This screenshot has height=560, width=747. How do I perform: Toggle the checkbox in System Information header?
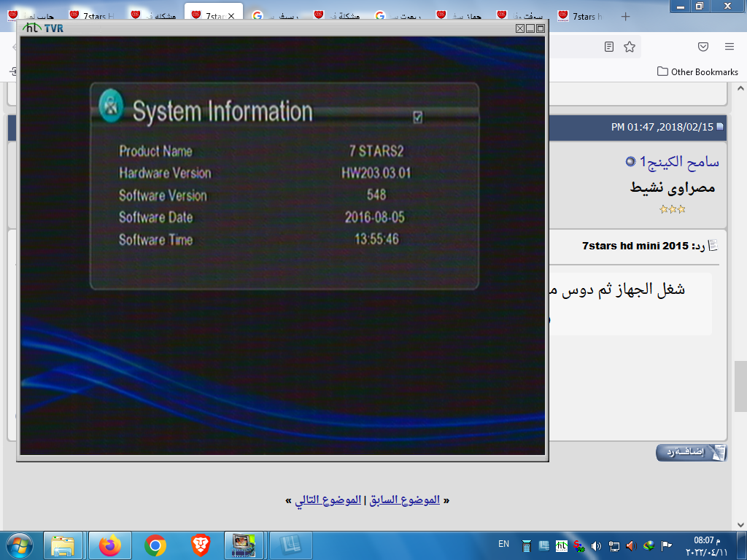(417, 117)
